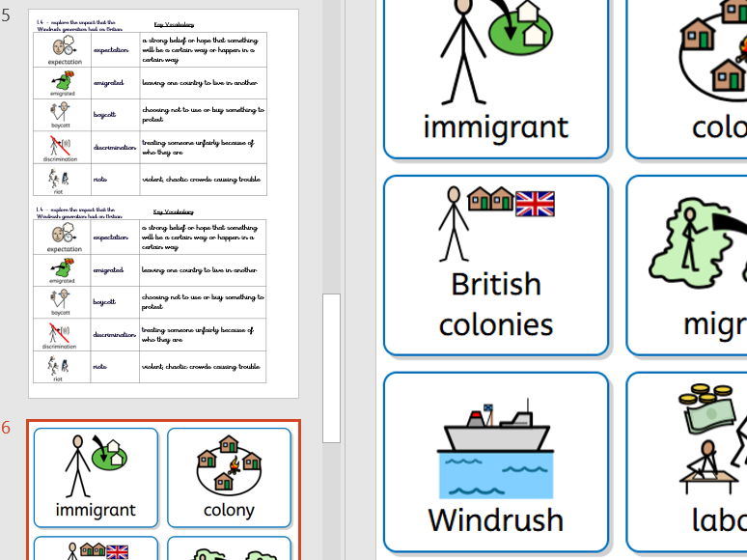Click the houses-in-circle colony symbol on the main slide

pyautogui.click(x=713, y=50)
